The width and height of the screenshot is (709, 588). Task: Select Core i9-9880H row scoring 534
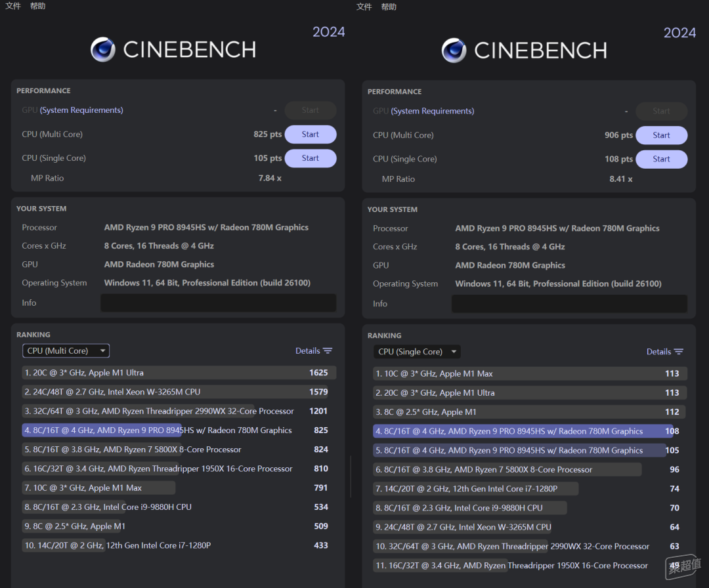(179, 507)
